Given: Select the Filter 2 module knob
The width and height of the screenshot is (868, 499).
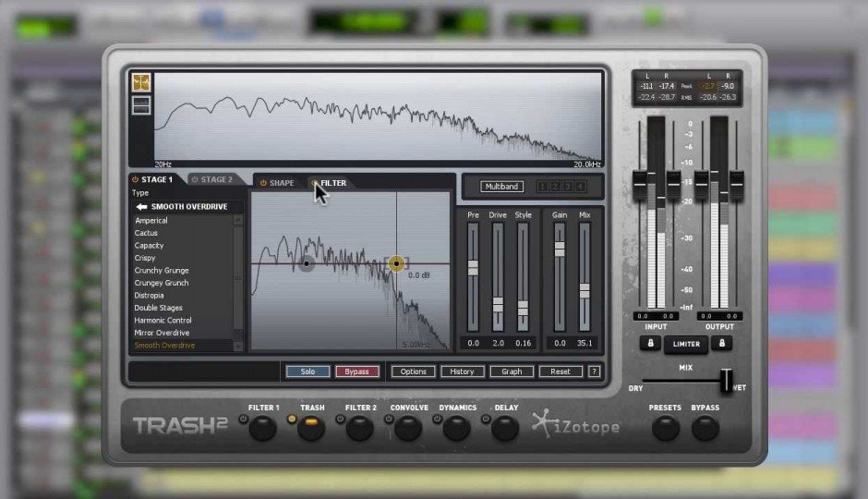Looking at the screenshot, I should click(360, 429).
